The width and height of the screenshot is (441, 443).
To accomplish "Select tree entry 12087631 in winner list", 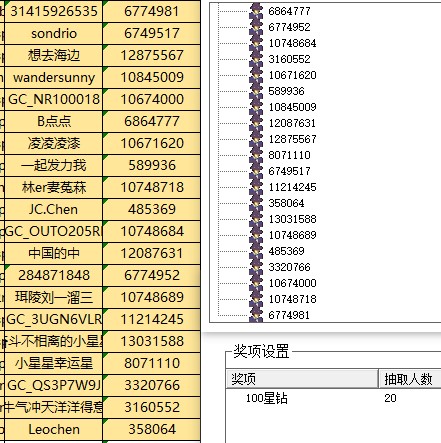I will 292,123.
